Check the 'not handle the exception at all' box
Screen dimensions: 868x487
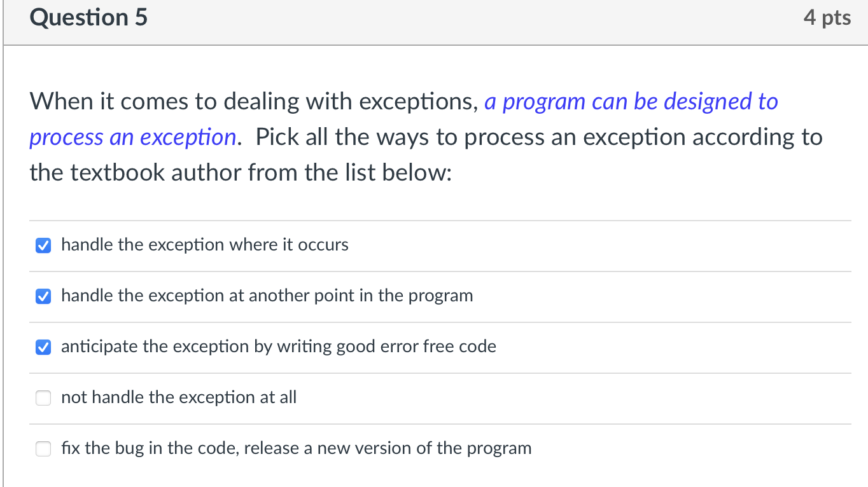pos(43,398)
